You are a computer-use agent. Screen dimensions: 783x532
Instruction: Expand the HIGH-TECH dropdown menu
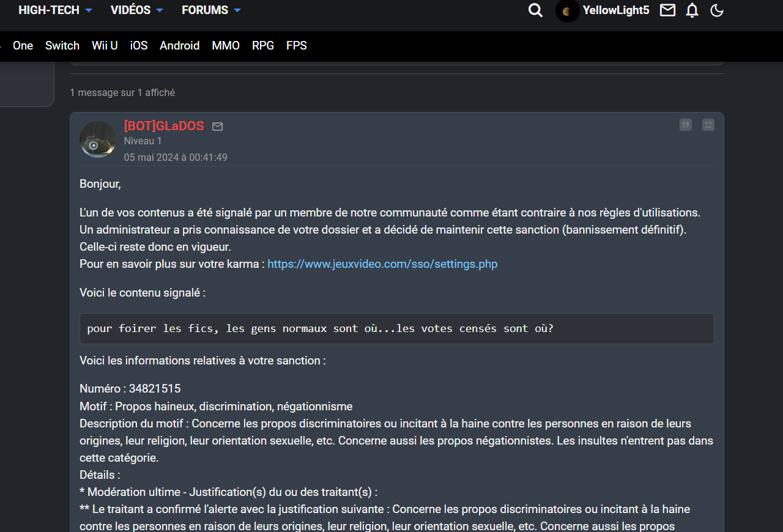pos(56,10)
